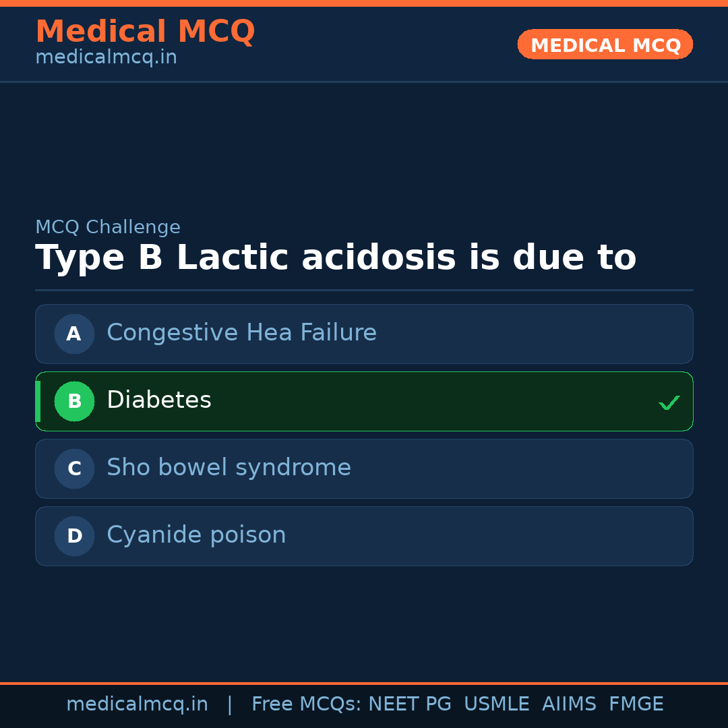This screenshot has width=728, height=728.
Task: Click the Free MCQs label in footer
Action: tap(307, 704)
